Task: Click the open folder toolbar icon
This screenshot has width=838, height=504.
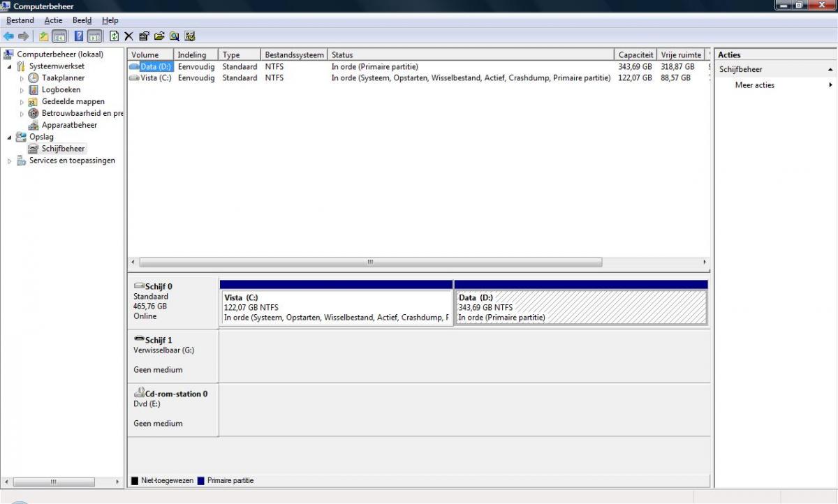Action: [159, 36]
